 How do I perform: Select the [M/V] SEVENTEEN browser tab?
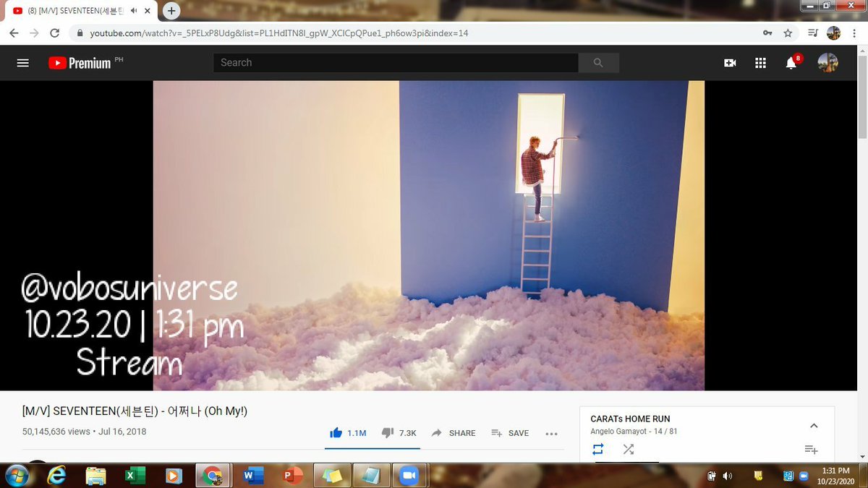click(82, 10)
